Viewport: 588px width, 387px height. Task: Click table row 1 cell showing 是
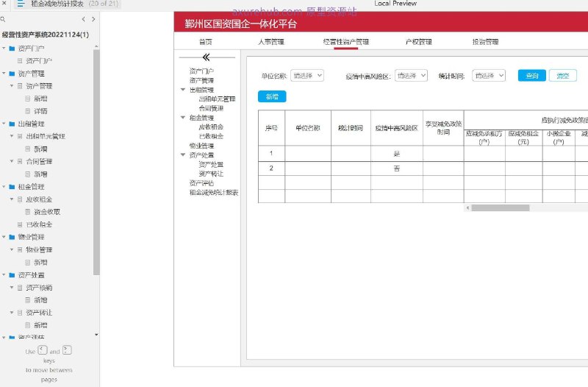397,154
